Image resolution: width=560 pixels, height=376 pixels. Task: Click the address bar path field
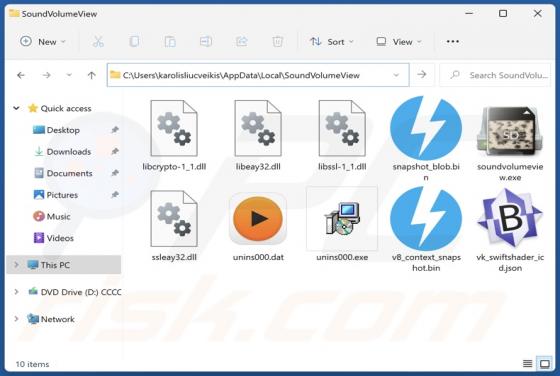point(258,75)
